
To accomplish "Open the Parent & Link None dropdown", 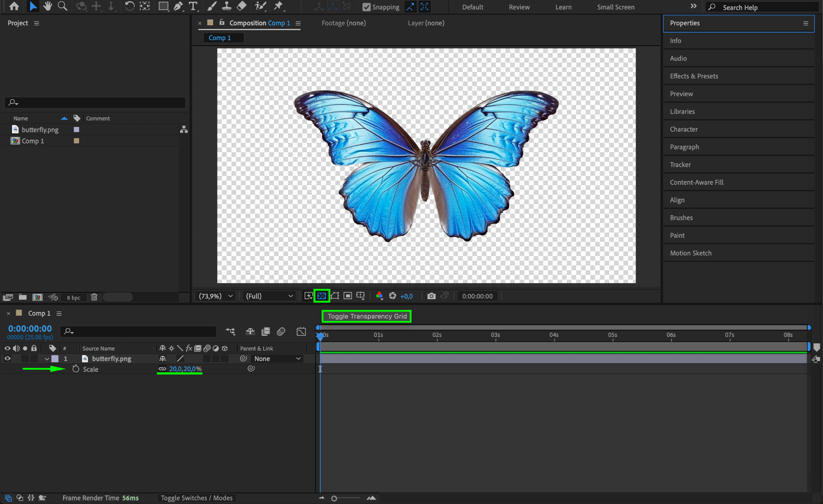I will click(277, 359).
